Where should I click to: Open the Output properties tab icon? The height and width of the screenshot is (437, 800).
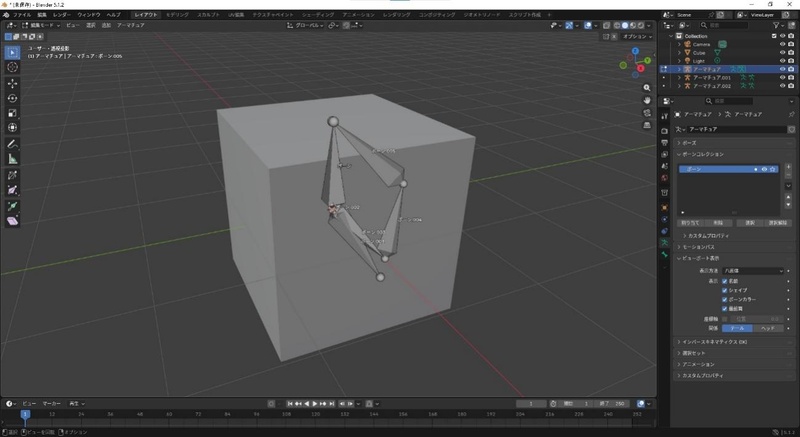(664, 143)
